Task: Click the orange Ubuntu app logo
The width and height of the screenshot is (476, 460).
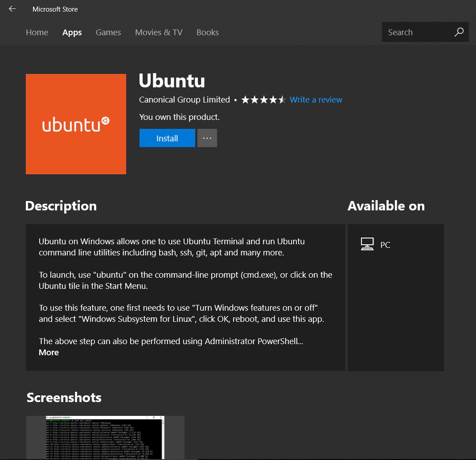Action: [x=76, y=124]
